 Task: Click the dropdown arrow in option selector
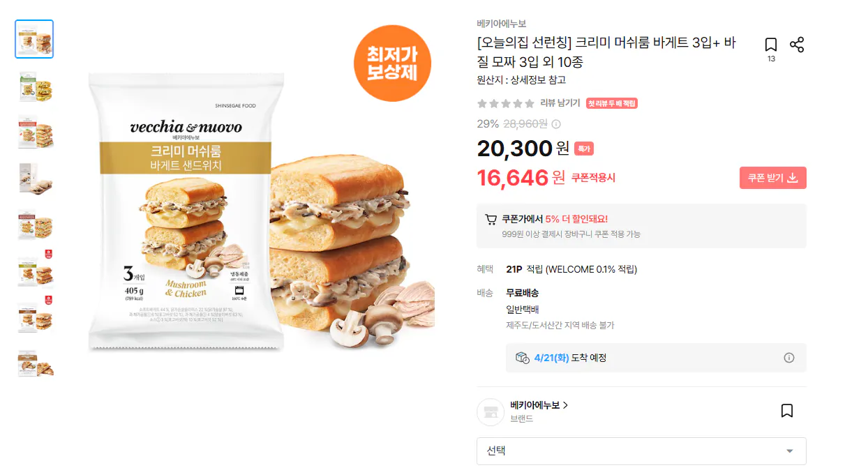pyautogui.click(x=790, y=451)
